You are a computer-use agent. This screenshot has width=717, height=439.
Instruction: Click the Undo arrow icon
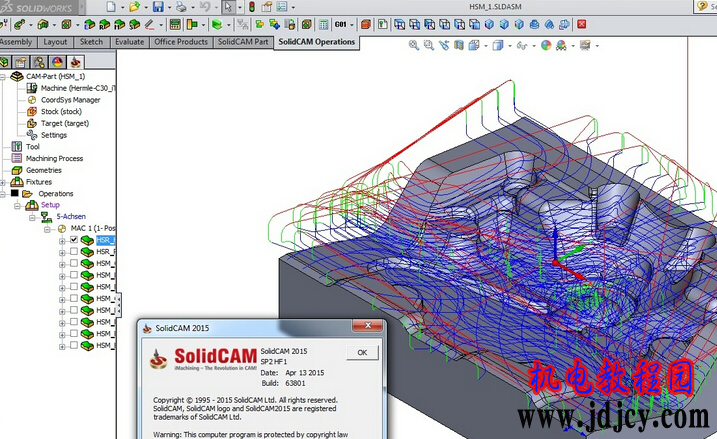(x=205, y=7)
